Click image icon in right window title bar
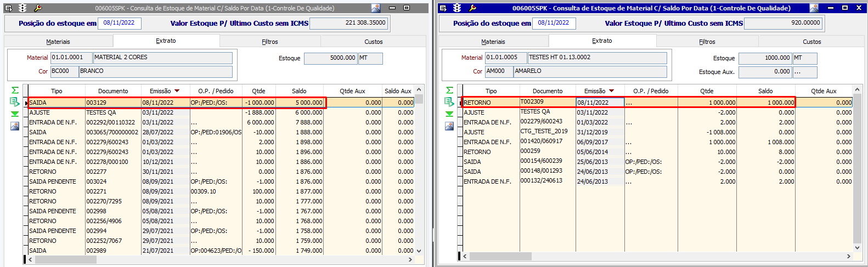 (814, 8)
